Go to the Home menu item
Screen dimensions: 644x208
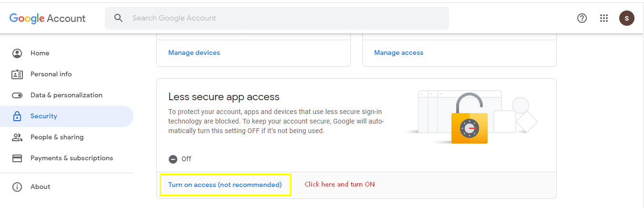(x=40, y=53)
